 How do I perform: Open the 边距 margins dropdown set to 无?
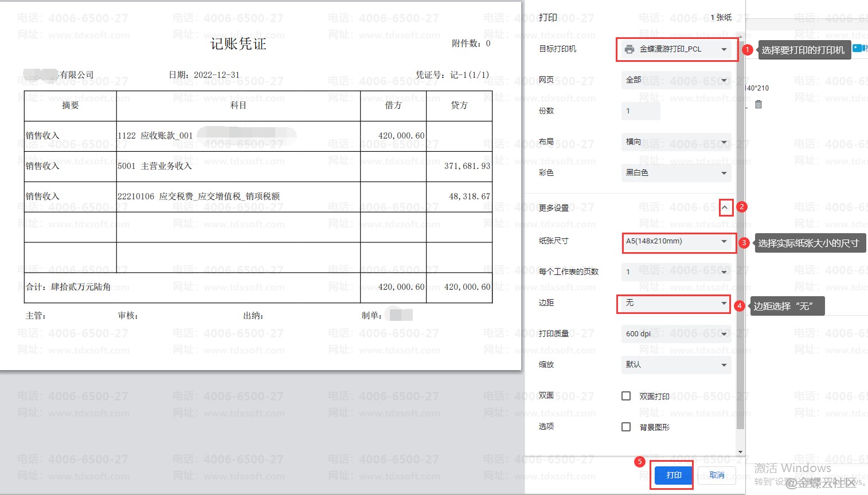point(675,303)
